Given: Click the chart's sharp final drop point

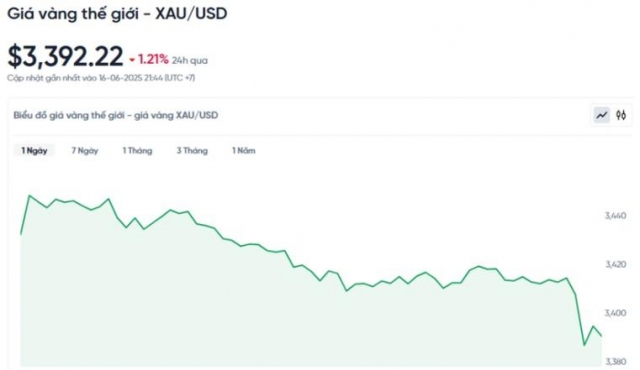Looking at the screenshot, I should coord(584,345).
